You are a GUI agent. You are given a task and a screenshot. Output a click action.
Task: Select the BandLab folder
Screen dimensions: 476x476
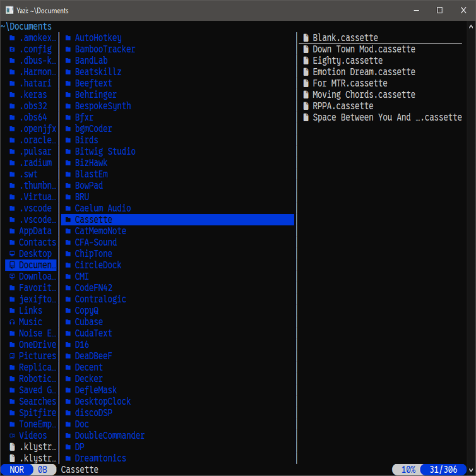[x=177, y=61]
